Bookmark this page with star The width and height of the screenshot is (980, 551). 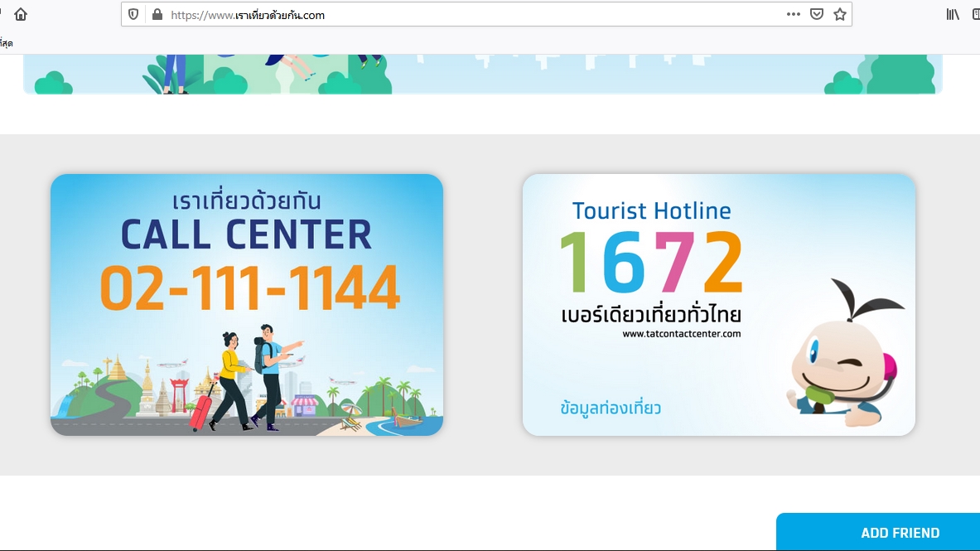tap(839, 14)
